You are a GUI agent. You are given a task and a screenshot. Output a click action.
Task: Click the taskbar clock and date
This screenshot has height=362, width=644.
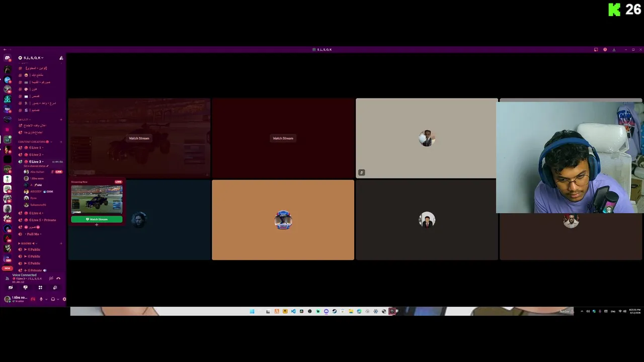(634, 311)
